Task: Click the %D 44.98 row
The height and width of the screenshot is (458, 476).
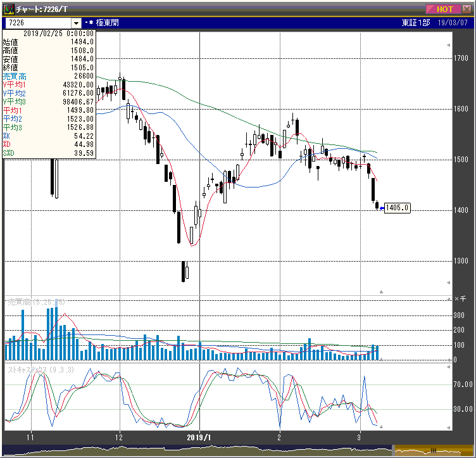Action: coord(49,144)
